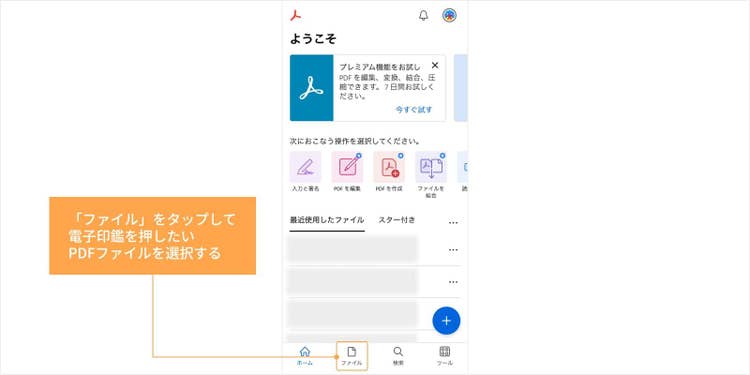750x375 pixels.
Task: Open notifications bell
Action: coord(424,16)
